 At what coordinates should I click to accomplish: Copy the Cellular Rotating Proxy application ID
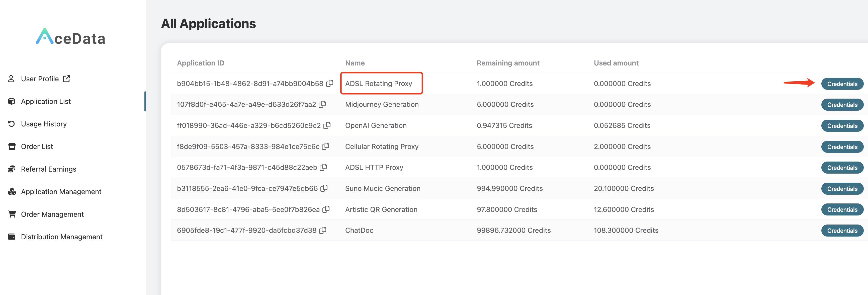point(325,146)
